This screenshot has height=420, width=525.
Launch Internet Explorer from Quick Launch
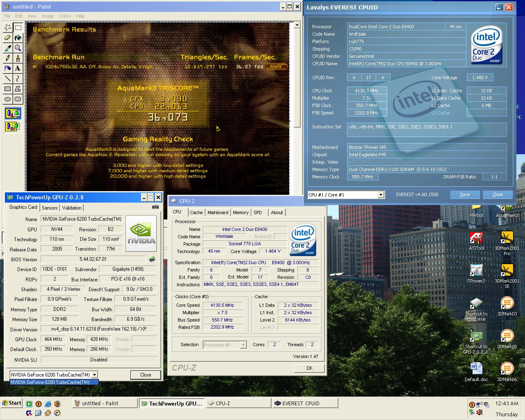coord(48,404)
